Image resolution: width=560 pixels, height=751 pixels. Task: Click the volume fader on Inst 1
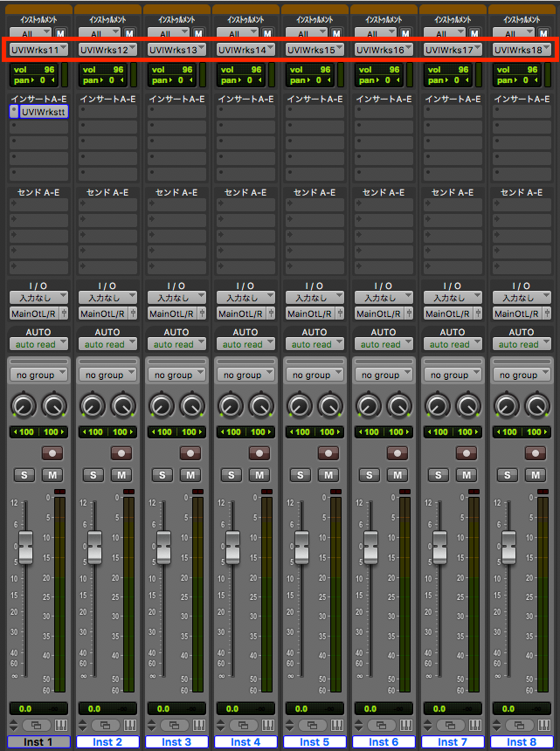tap(26, 547)
